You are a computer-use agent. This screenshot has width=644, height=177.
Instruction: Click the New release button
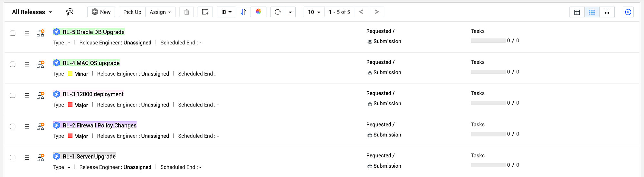(x=101, y=12)
